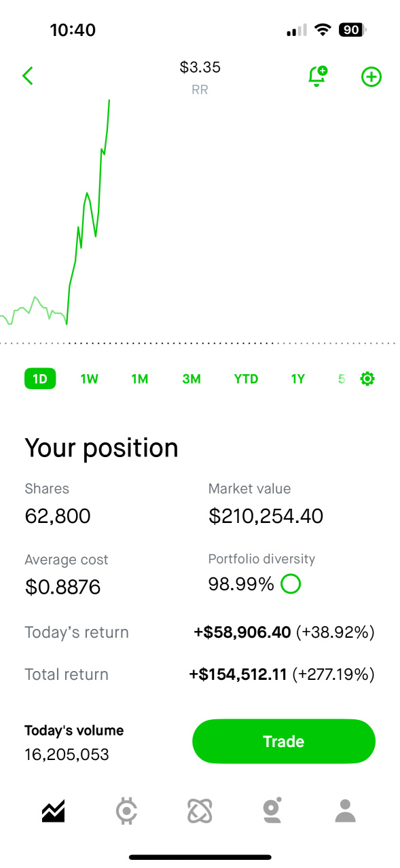Tap the green Trade button
The image size is (400, 868).
[x=284, y=741]
